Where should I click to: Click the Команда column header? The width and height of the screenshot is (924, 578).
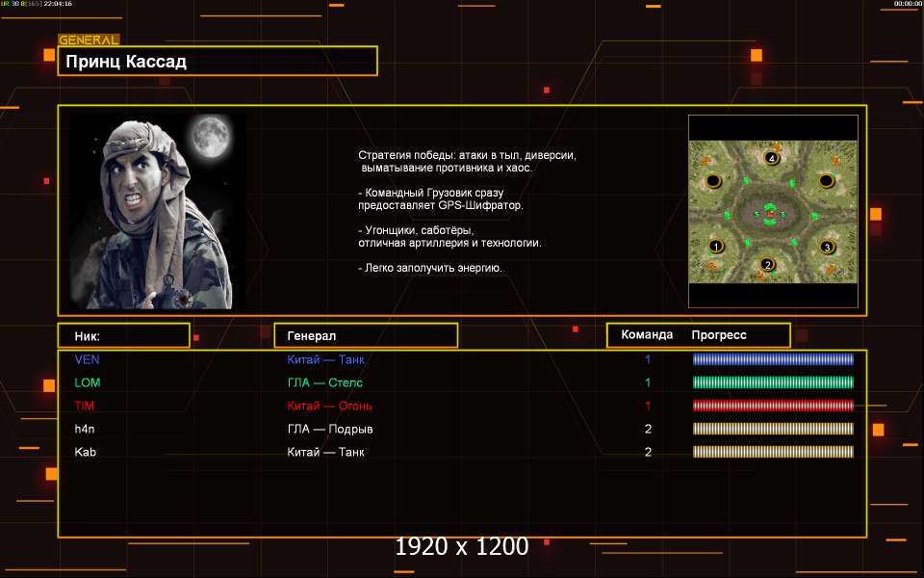647,335
